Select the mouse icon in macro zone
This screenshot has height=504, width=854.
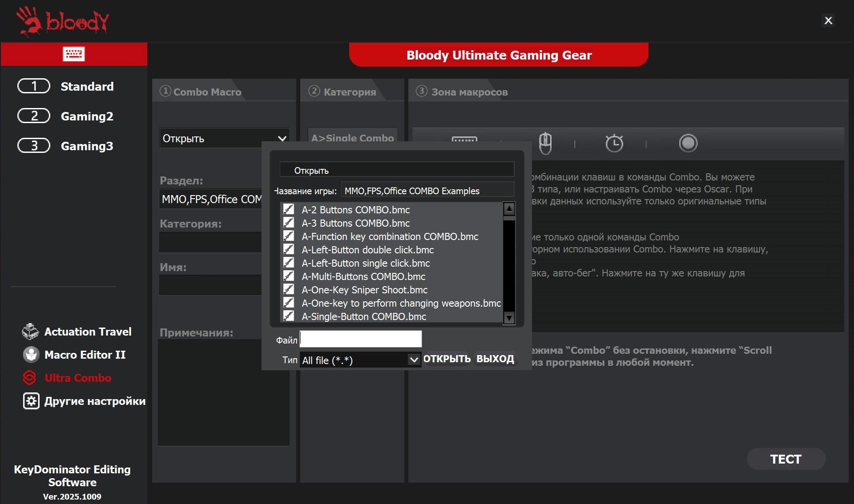coord(545,143)
